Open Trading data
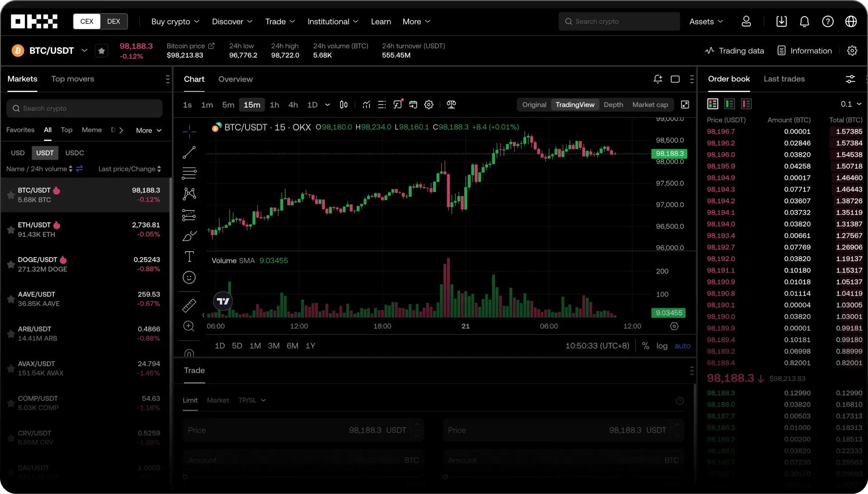868x494 pixels. (734, 51)
